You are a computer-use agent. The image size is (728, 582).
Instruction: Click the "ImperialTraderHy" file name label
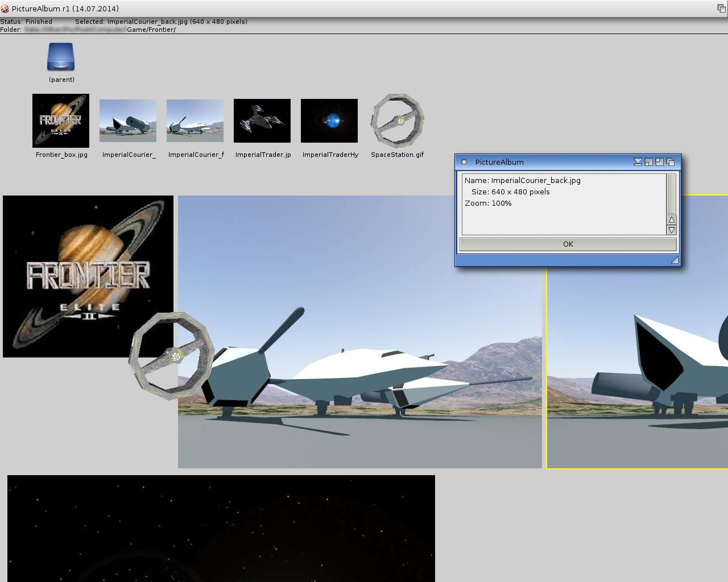point(330,155)
